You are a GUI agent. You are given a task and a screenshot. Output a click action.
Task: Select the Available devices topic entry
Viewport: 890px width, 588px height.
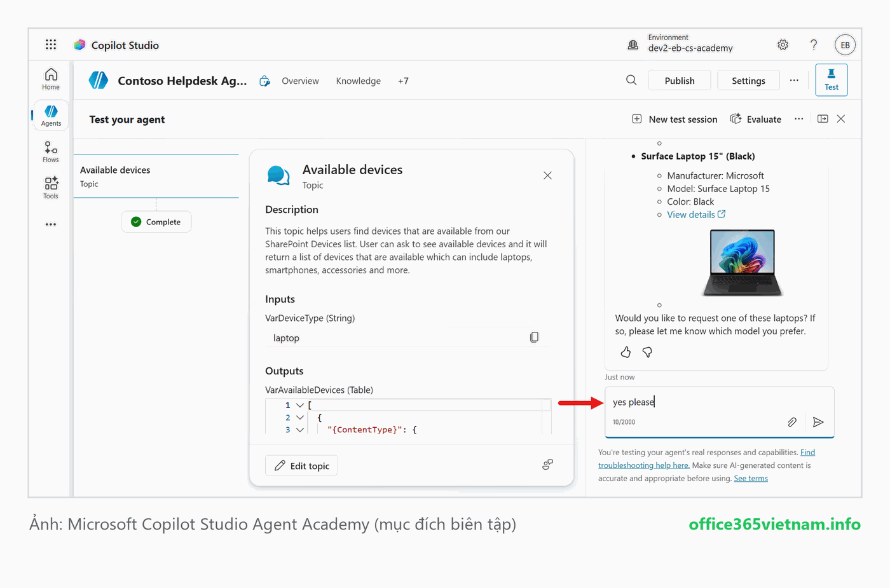tap(156, 176)
